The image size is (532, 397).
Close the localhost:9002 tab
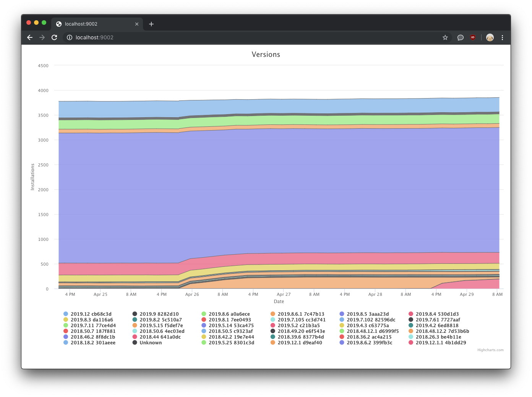pos(137,24)
